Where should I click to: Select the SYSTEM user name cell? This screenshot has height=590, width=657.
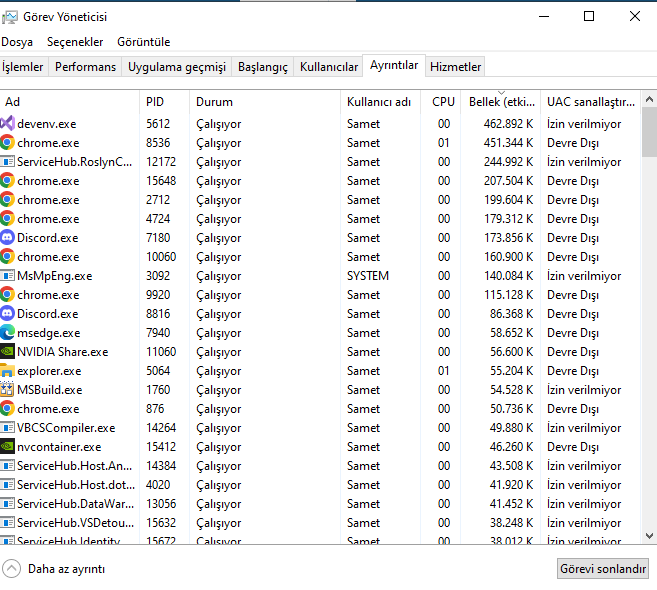[368, 276]
